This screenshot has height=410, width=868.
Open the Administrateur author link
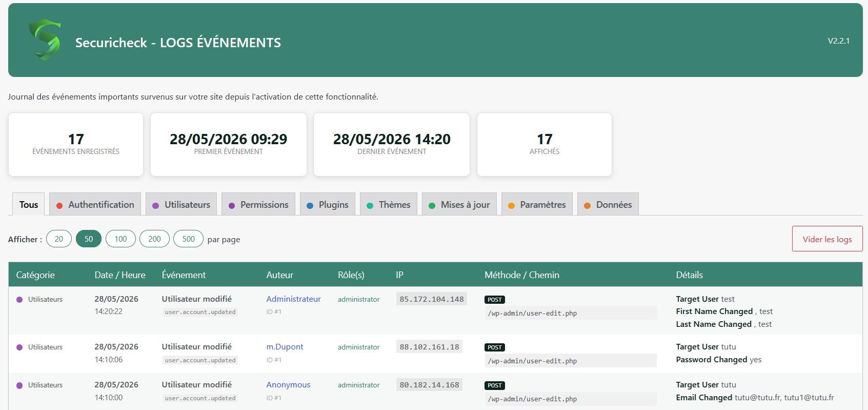(293, 299)
